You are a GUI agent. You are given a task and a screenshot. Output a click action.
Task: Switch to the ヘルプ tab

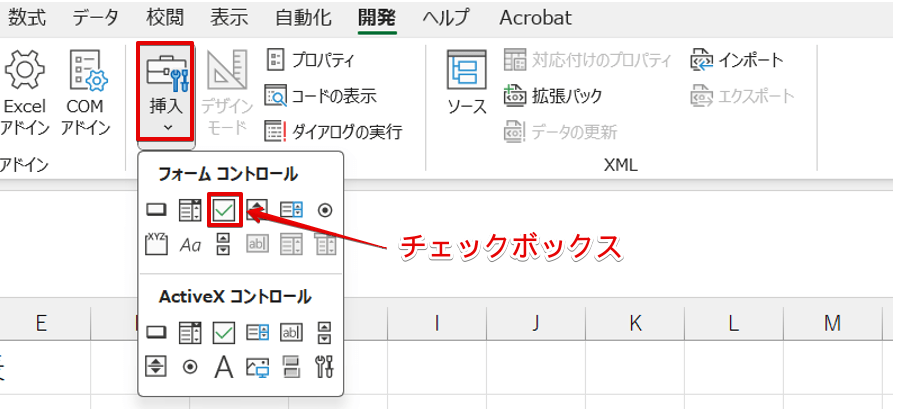pyautogui.click(x=445, y=17)
